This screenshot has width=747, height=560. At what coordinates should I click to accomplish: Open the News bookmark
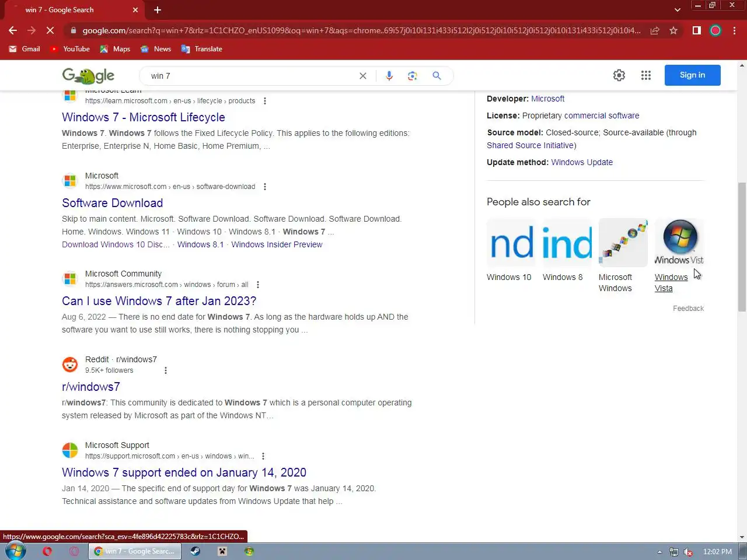[x=156, y=49]
